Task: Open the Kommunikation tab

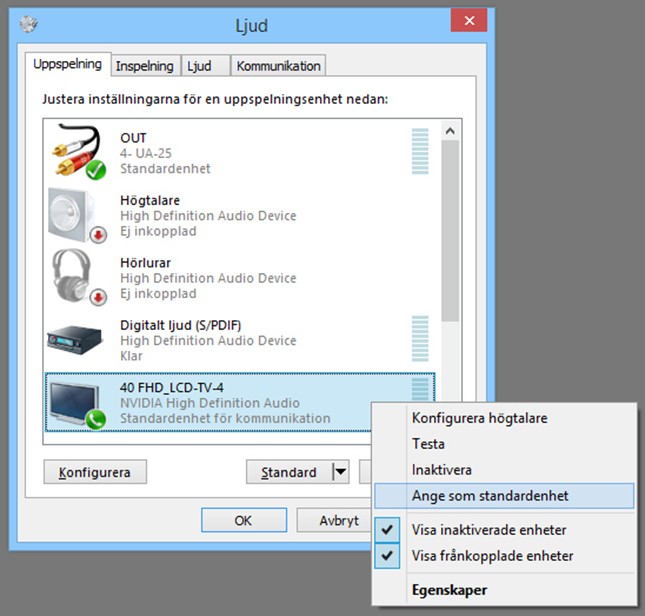Action: click(x=278, y=66)
